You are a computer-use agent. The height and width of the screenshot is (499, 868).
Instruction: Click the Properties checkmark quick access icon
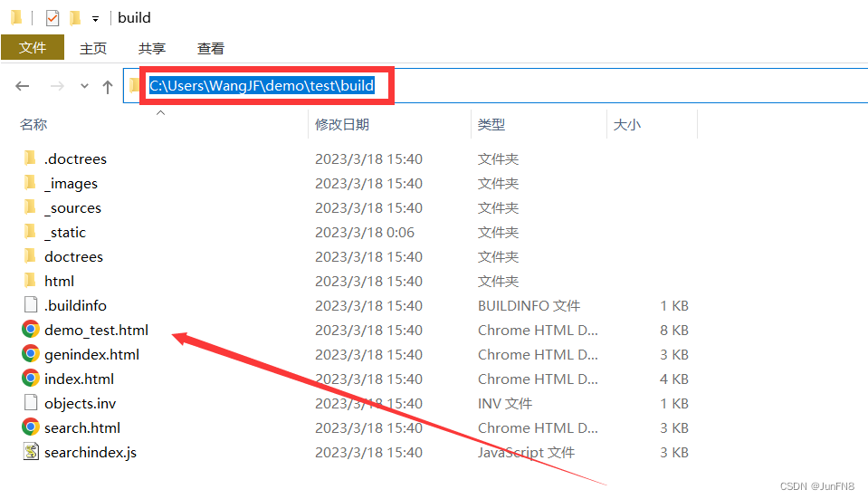click(52, 18)
